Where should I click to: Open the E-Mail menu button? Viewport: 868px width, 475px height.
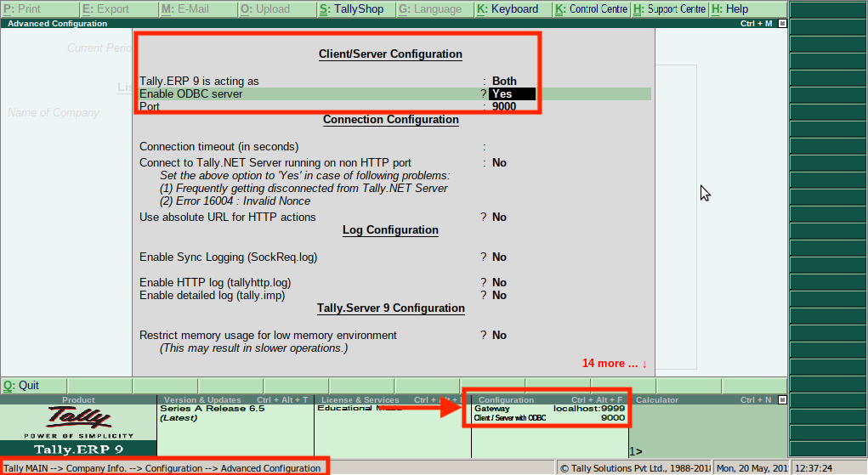click(197, 8)
